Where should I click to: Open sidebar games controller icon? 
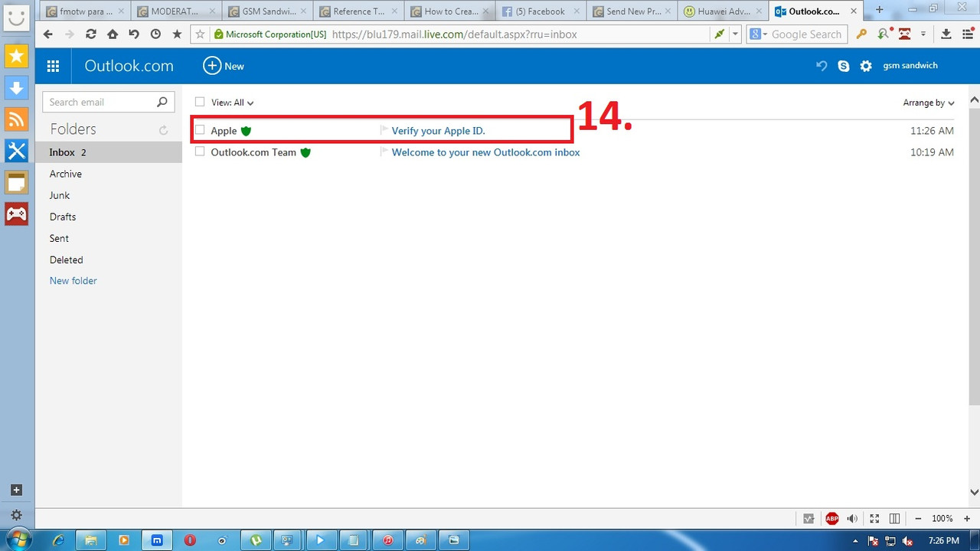click(x=16, y=214)
